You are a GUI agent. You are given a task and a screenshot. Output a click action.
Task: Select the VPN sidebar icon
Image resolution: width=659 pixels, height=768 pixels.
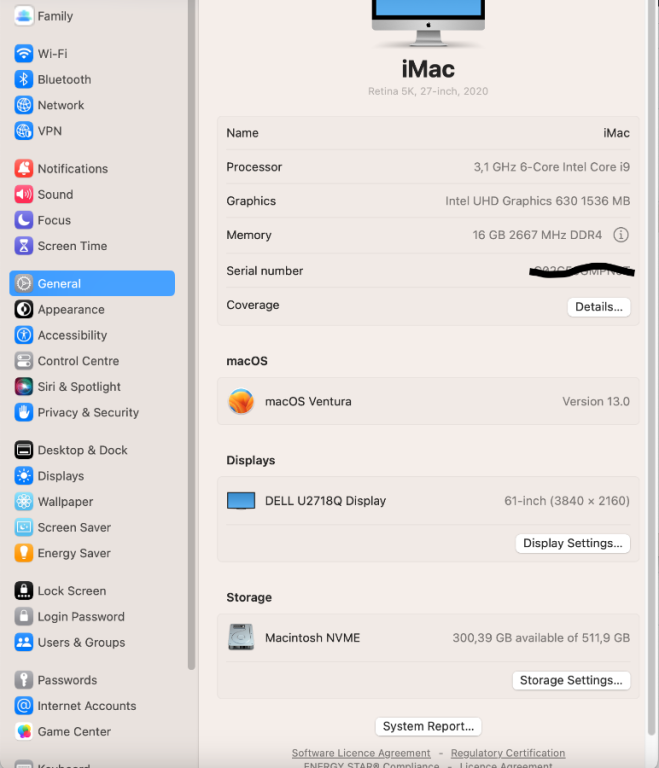click(24, 131)
